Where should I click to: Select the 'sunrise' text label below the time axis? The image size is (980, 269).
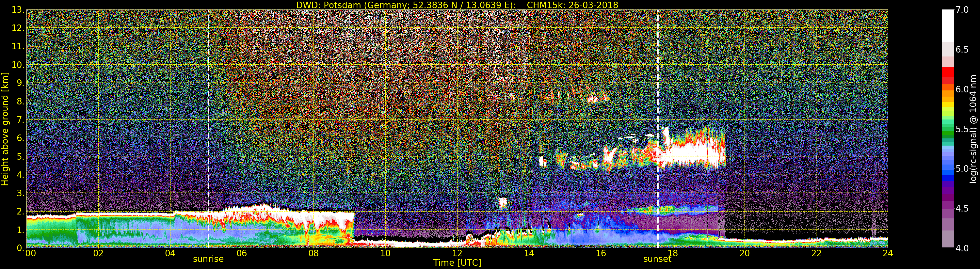point(208,259)
